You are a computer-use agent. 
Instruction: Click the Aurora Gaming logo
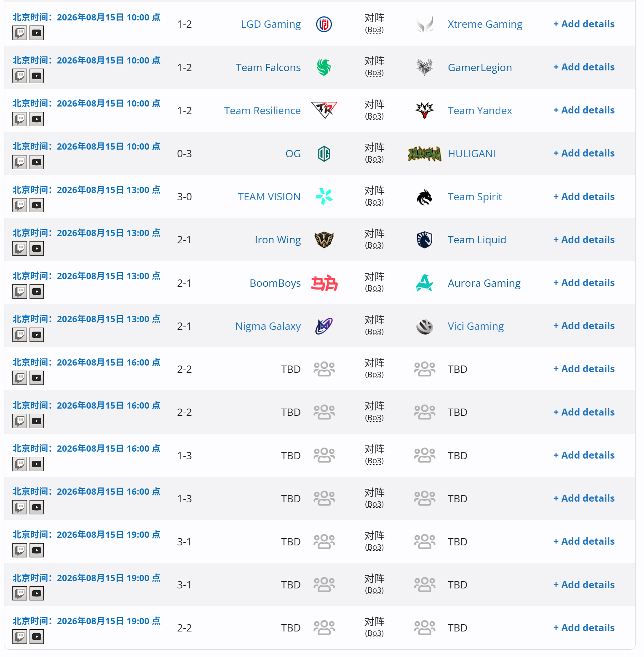pos(424,283)
